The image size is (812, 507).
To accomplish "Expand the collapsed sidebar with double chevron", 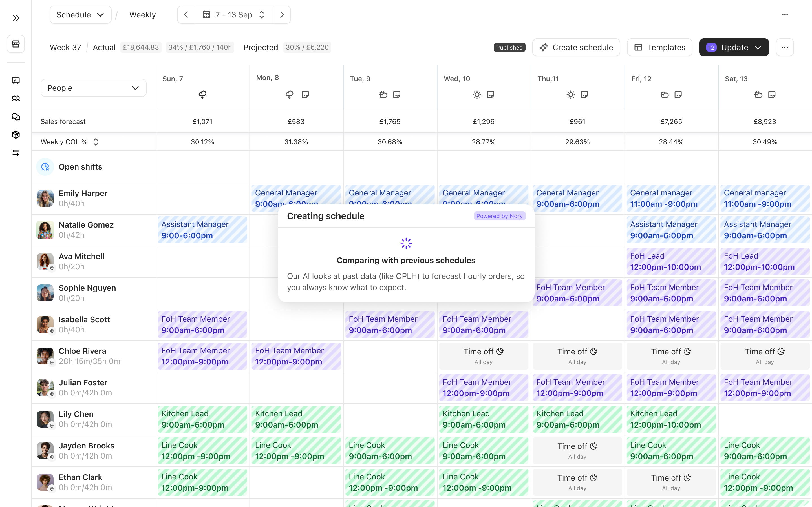I will pos(16,18).
